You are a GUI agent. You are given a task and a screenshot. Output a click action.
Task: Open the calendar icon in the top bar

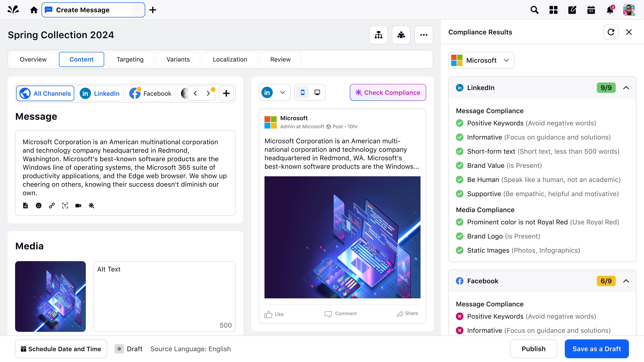591,10
